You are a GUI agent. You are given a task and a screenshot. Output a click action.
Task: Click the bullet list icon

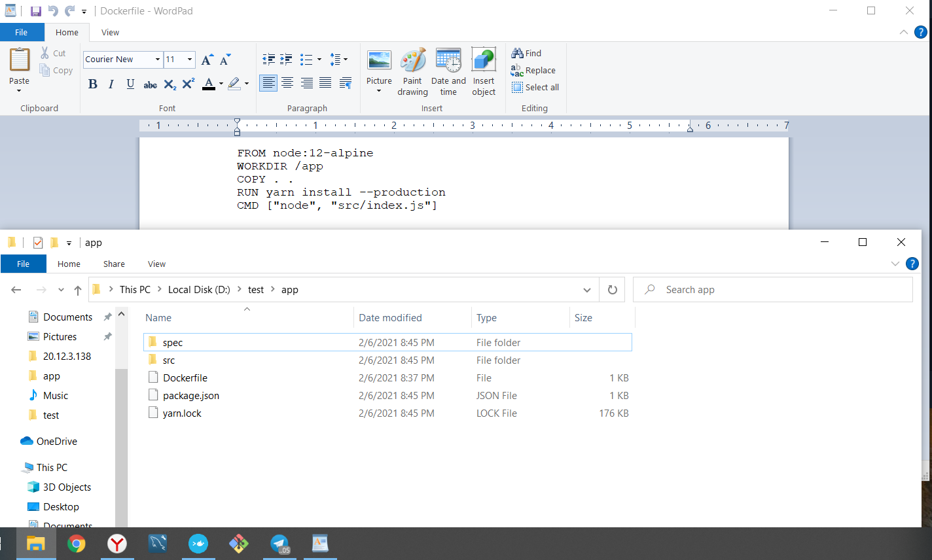[x=306, y=60]
